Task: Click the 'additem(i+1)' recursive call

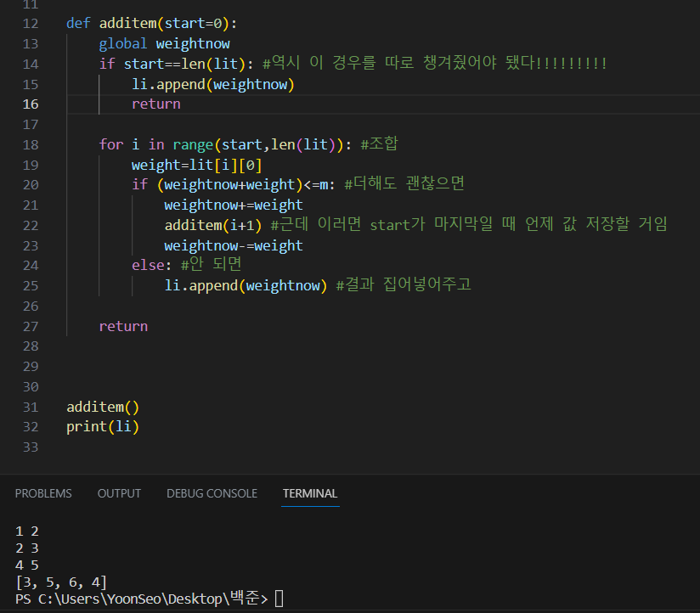Action: [213, 225]
